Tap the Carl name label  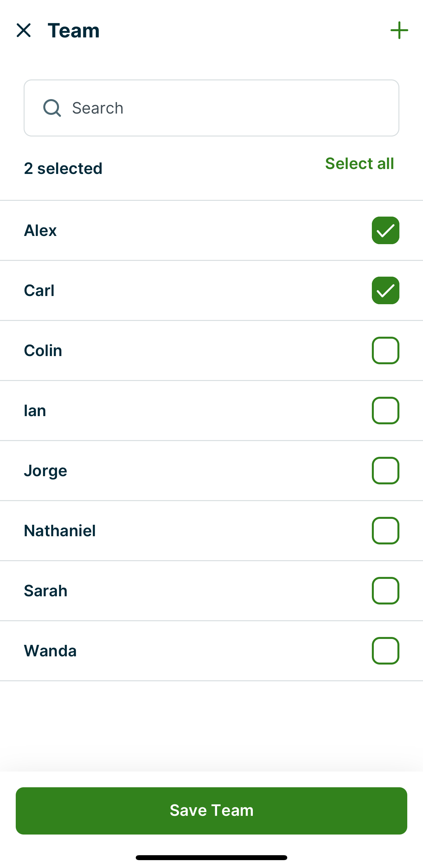(x=39, y=290)
